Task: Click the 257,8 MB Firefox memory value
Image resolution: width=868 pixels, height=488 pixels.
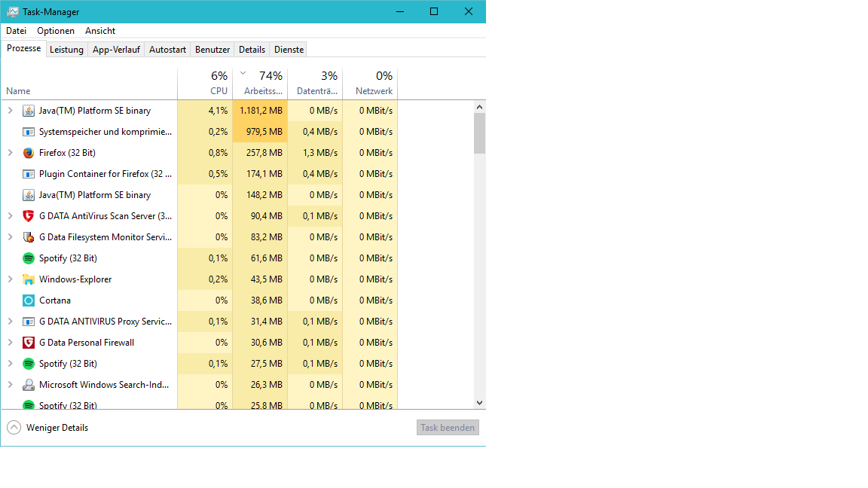Action: [x=264, y=153]
